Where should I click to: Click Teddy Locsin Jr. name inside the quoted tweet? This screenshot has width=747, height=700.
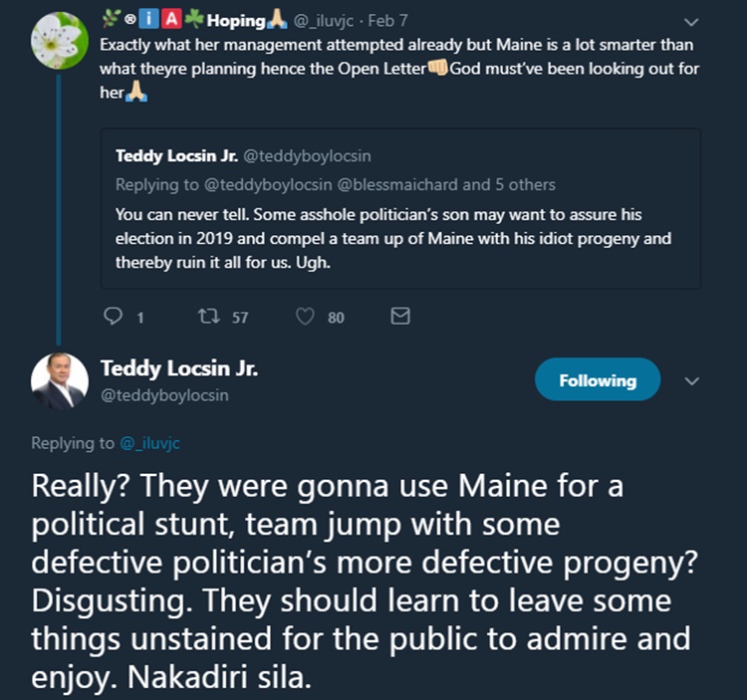coord(174,155)
